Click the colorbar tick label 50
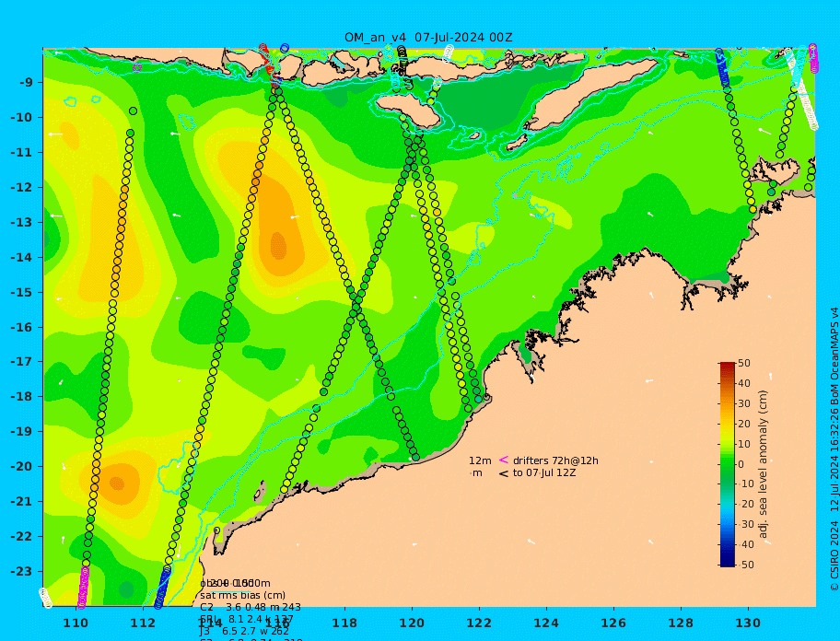This screenshot has height=641, width=840. coord(744,363)
